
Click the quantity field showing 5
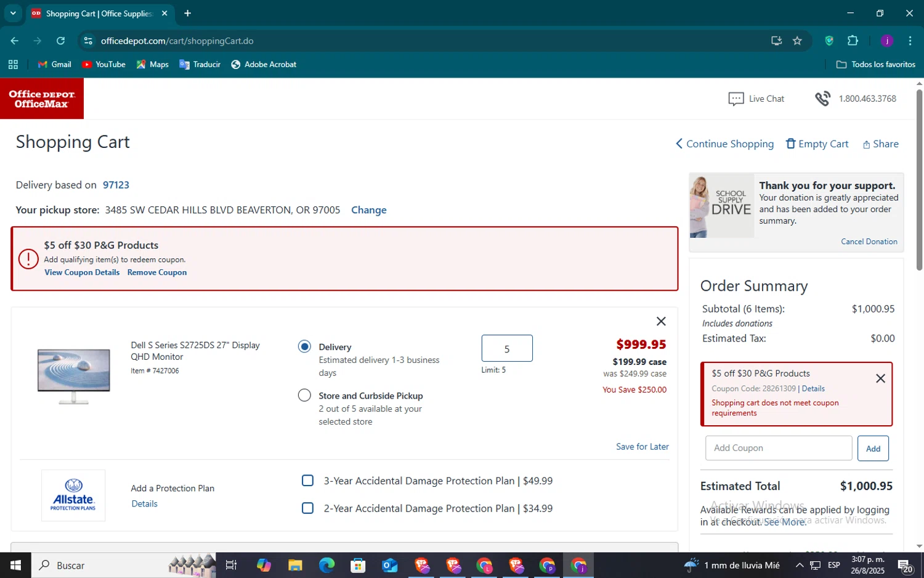tap(507, 348)
